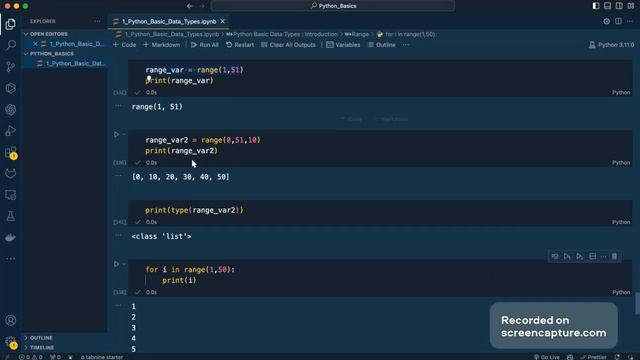This screenshot has width=640, height=360.
Task: Delete the for-loop cell with trash icon
Action: click(x=614, y=256)
